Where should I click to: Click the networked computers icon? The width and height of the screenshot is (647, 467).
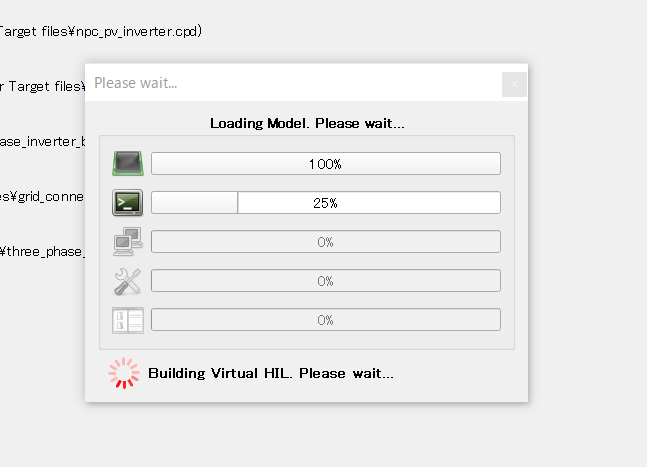(128, 242)
